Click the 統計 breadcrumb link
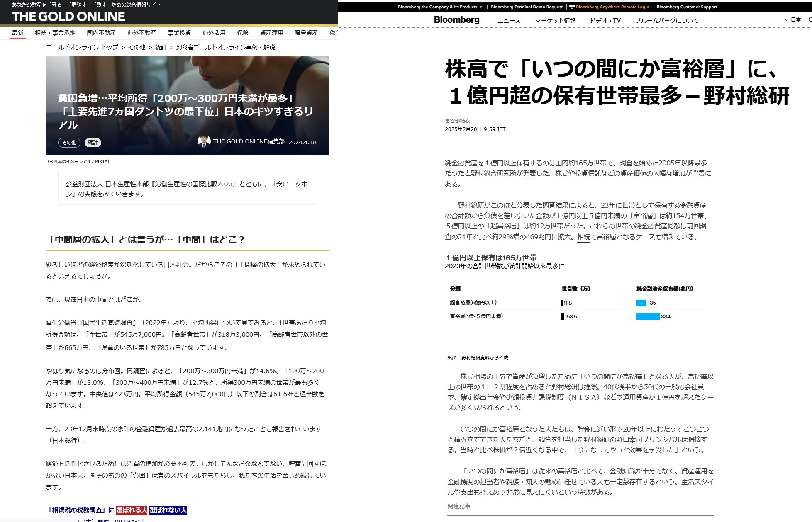The image size is (812, 522). (161, 47)
